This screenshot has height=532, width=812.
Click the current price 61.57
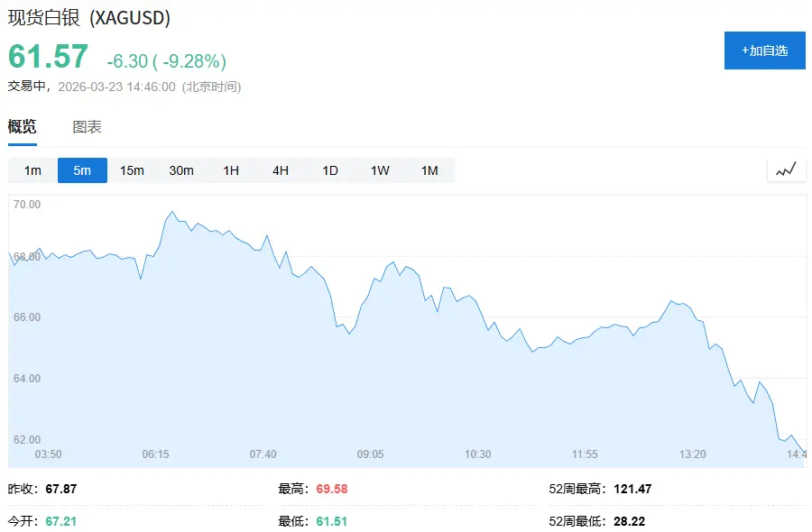tap(49, 57)
